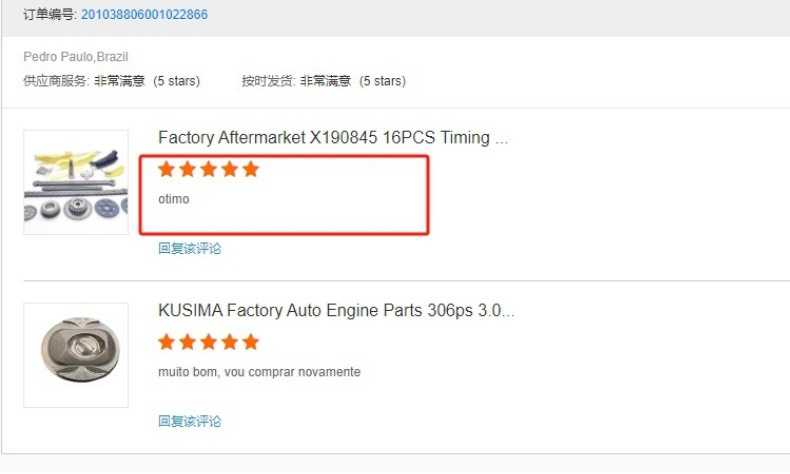Open order number 201038806001022866 link
This screenshot has width=790, height=474.
(x=144, y=14)
